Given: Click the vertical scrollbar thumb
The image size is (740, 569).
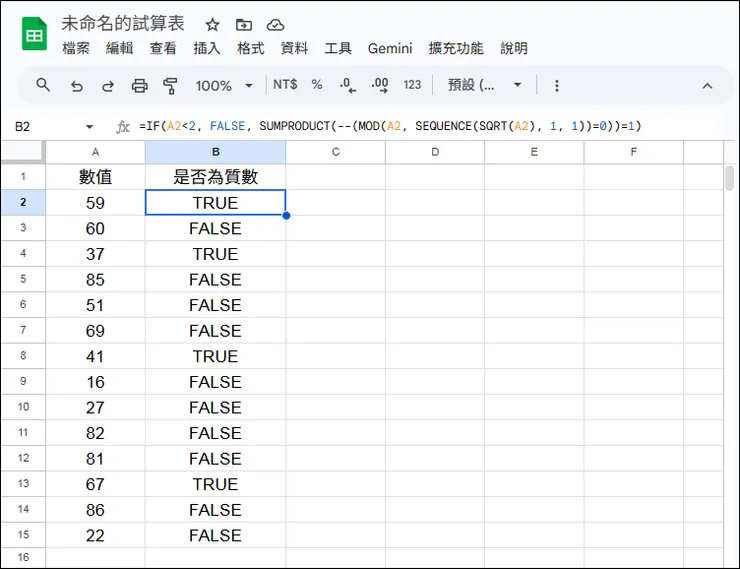Looking at the screenshot, I should [x=730, y=178].
